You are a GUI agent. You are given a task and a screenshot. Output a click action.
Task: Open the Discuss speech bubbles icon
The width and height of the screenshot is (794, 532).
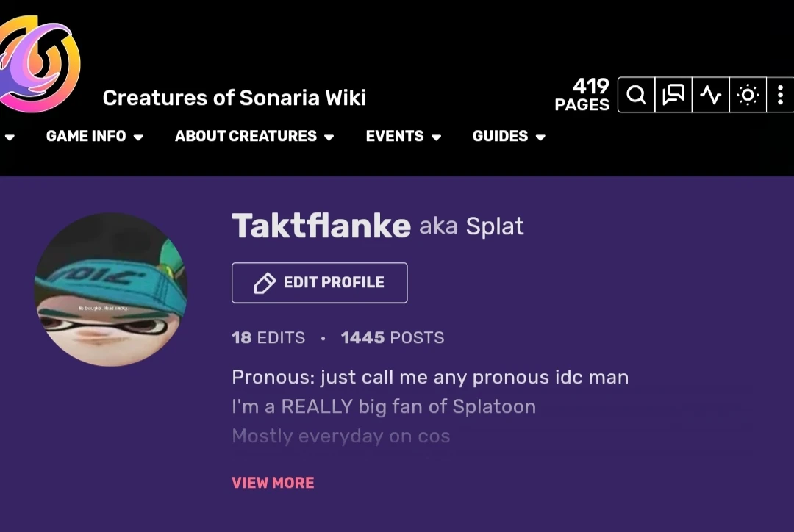click(673, 96)
